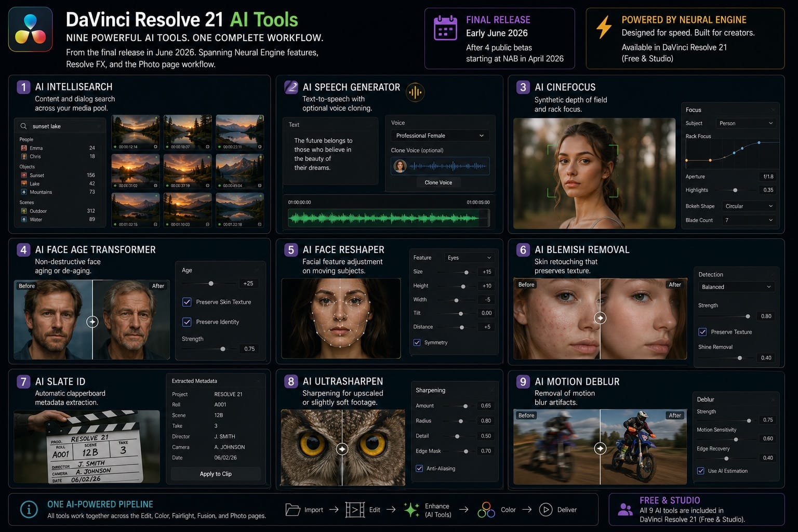Click the Camera A. JOHNSON metadata value
This screenshot has height=532, width=798.
(x=229, y=447)
